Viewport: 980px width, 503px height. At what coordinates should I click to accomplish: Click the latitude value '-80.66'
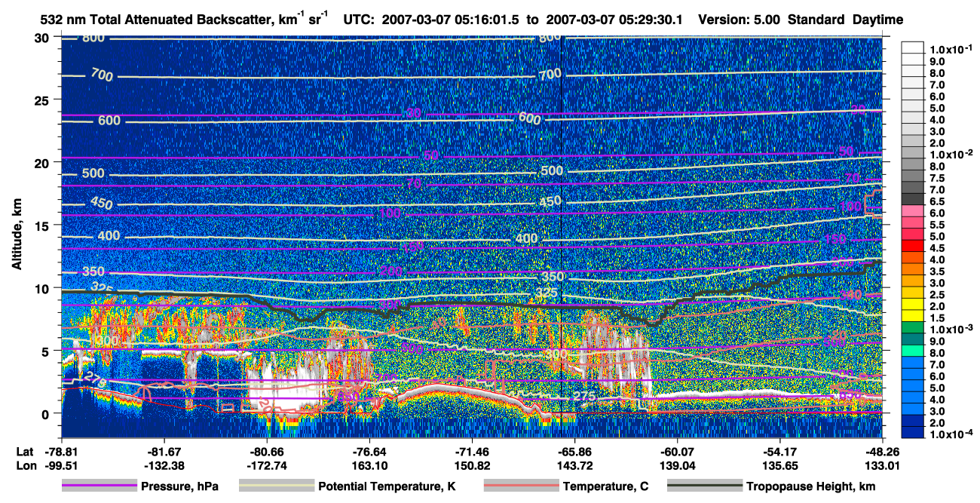[267, 451]
